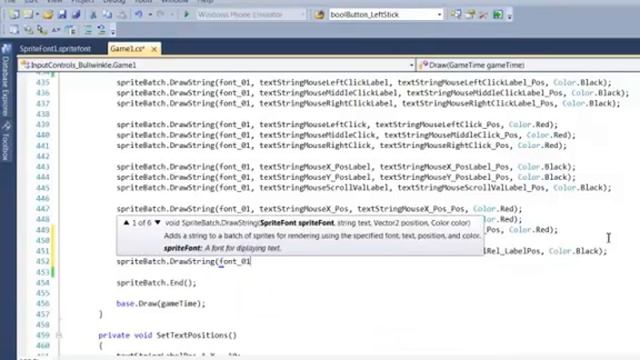Open the Undo history dropdown arrow
Viewport: 640px width, 360px height.
coord(150,15)
